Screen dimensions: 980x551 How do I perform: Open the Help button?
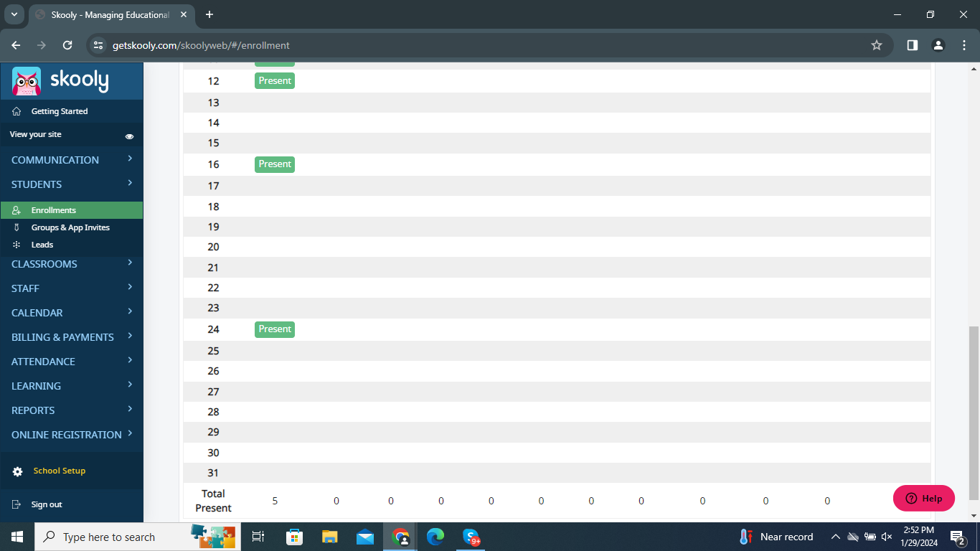point(924,498)
